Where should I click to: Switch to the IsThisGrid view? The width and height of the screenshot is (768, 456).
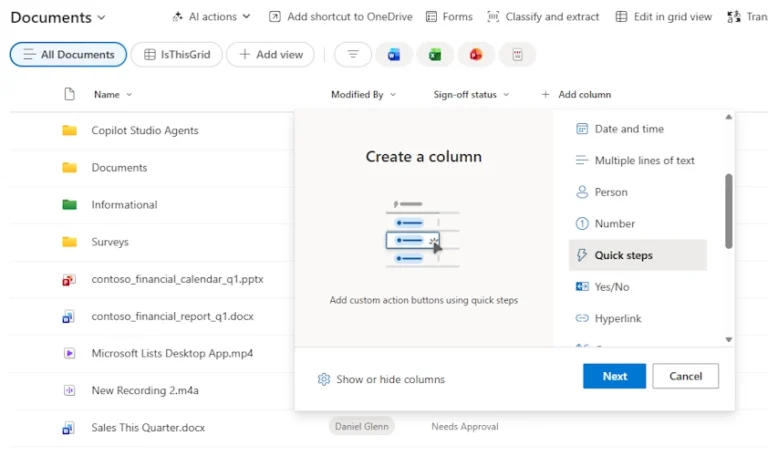point(177,55)
